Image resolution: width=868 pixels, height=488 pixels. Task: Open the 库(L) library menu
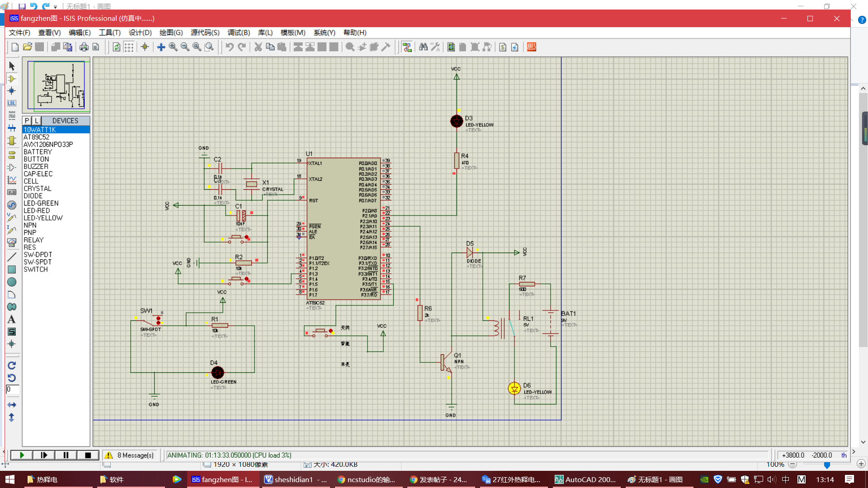tap(265, 33)
